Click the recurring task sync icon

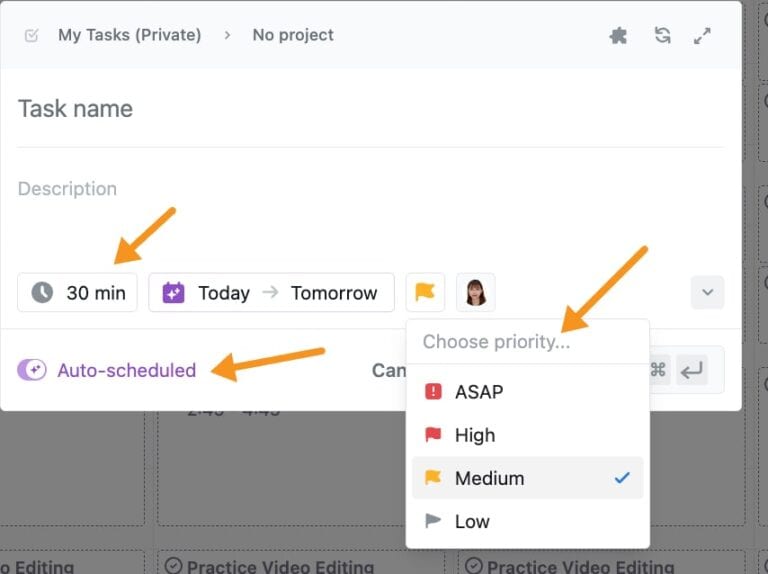[662, 35]
